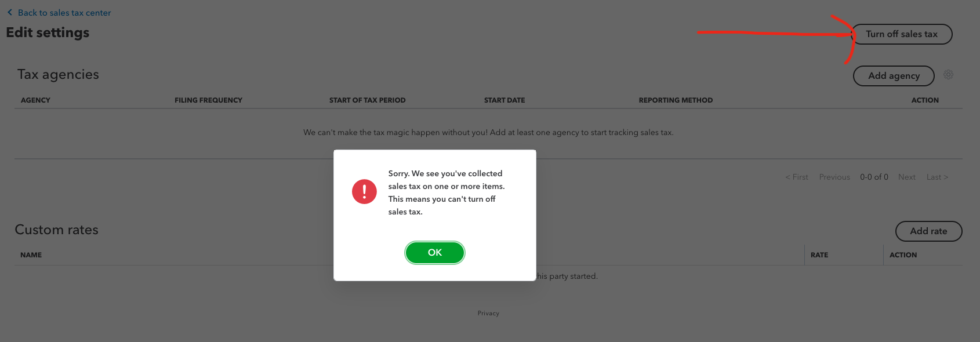The width and height of the screenshot is (980, 342).
Task: Click the Previous pagination link
Action: coord(834,177)
